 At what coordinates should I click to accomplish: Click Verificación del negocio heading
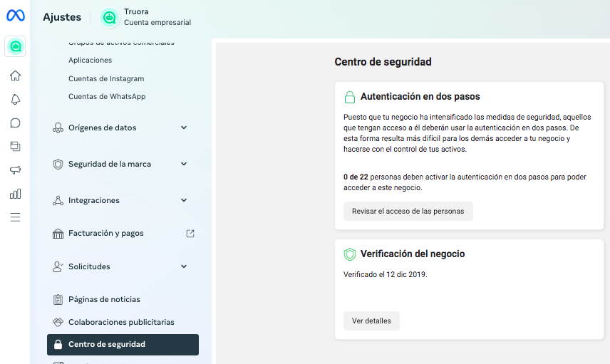coord(413,254)
